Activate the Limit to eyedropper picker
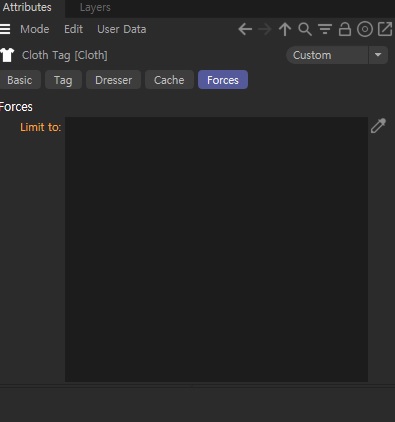The width and height of the screenshot is (395, 422). [378, 126]
